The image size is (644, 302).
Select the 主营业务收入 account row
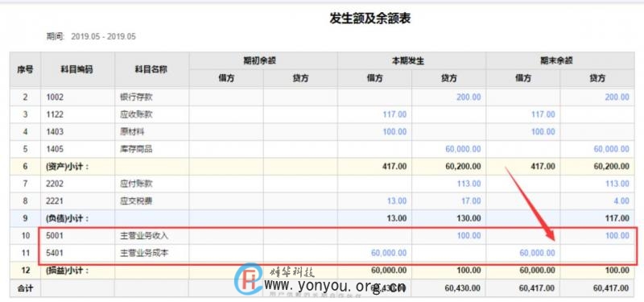point(322,236)
